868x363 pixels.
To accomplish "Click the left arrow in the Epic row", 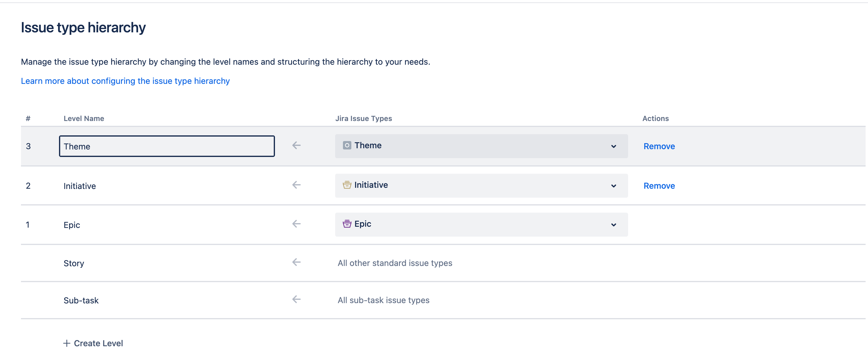I will coord(296,224).
